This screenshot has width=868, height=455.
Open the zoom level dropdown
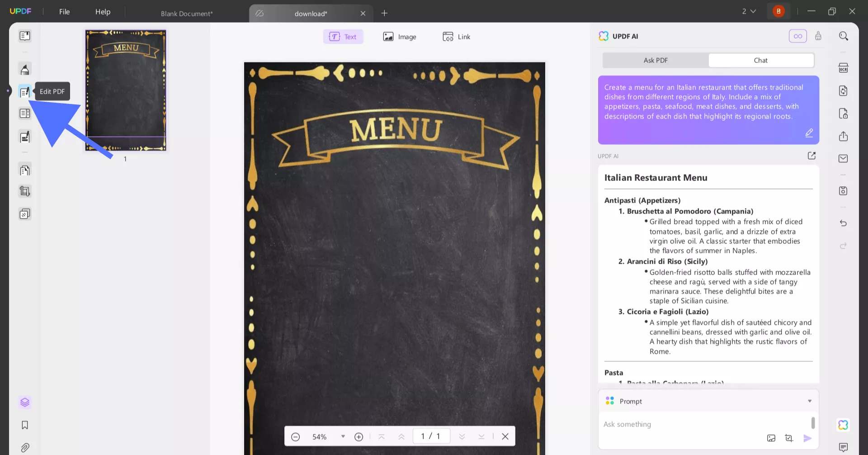point(343,436)
